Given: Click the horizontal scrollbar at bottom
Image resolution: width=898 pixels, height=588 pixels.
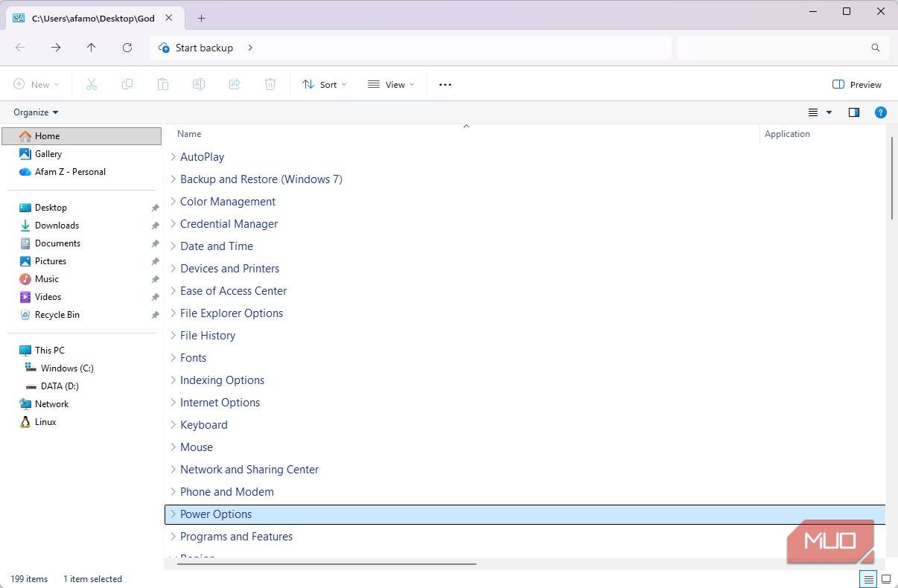Looking at the screenshot, I should [326, 564].
